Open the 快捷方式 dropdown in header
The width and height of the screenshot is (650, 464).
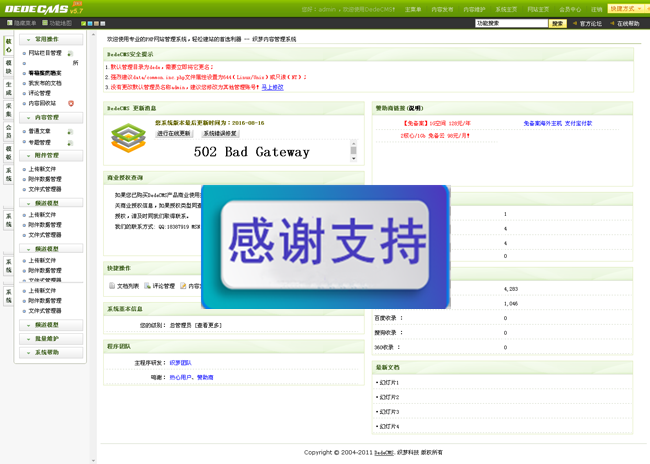(x=628, y=8)
